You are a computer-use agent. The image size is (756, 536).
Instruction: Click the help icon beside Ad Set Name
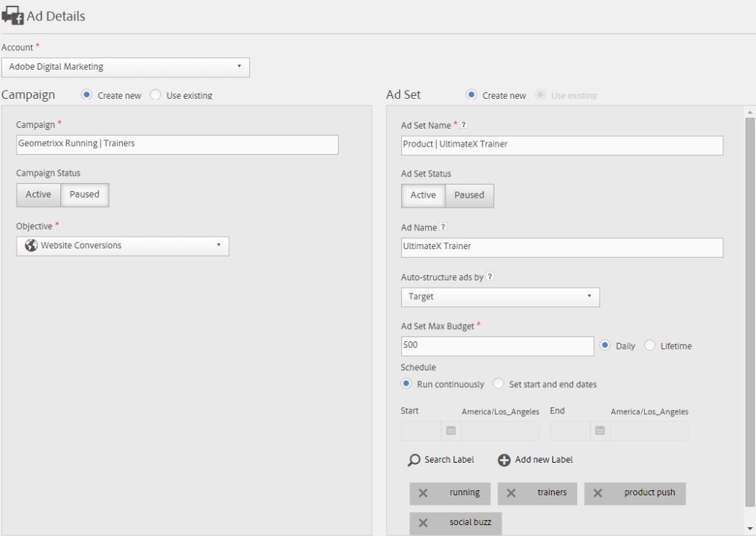coord(464,126)
